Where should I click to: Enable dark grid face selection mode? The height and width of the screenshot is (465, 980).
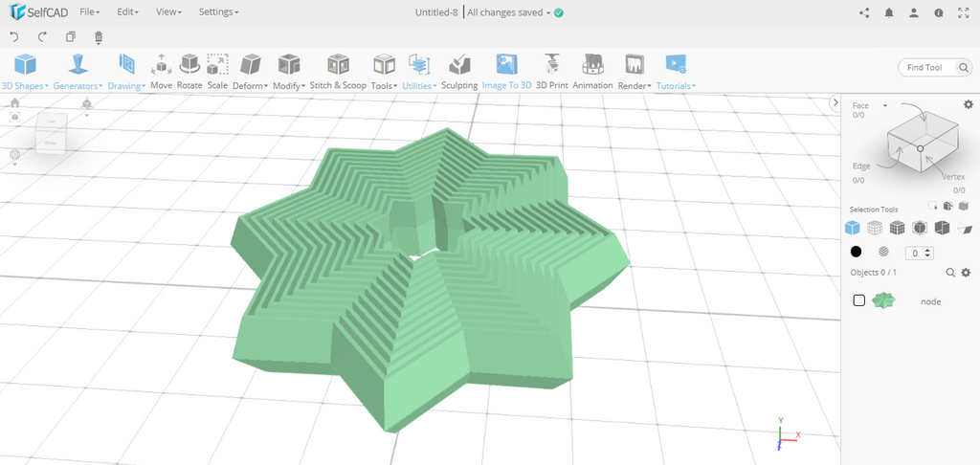pyautogui.click(x=898, y=228)
